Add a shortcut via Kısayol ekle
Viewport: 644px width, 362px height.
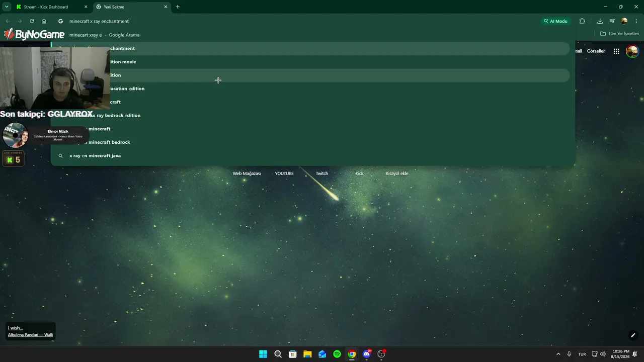click(397, 173)
